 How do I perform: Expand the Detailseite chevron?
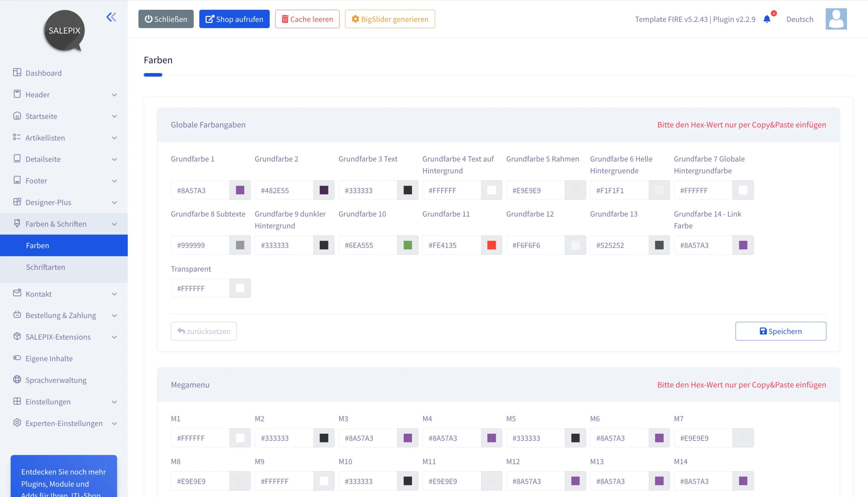(x=114, y=159)
